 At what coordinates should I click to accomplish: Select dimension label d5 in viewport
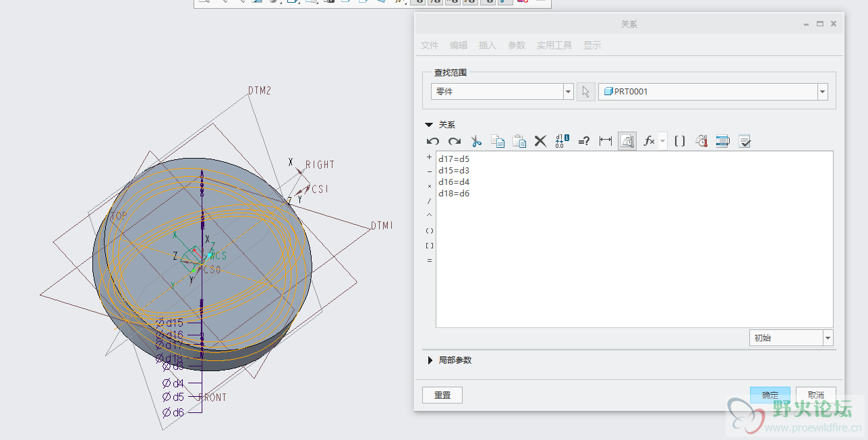pyautogui.click(x=173, y=397)
